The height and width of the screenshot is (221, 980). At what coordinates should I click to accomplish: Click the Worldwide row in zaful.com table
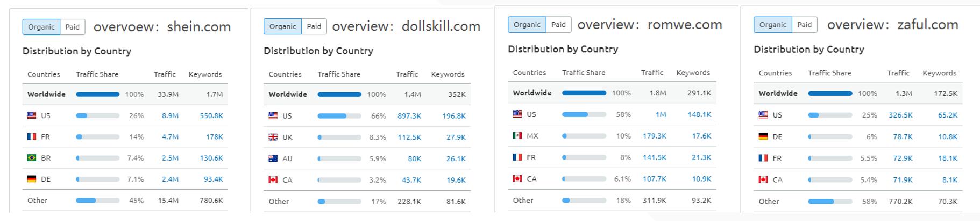click(x=857, y=93)
